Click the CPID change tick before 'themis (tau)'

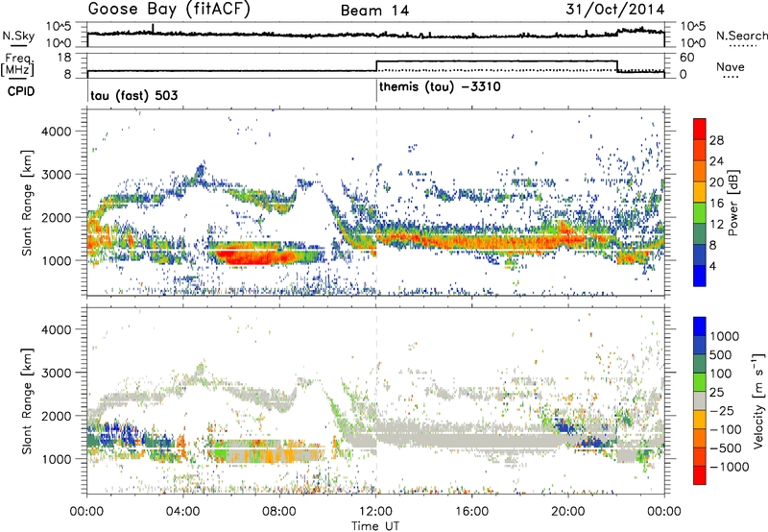point(376,91)
